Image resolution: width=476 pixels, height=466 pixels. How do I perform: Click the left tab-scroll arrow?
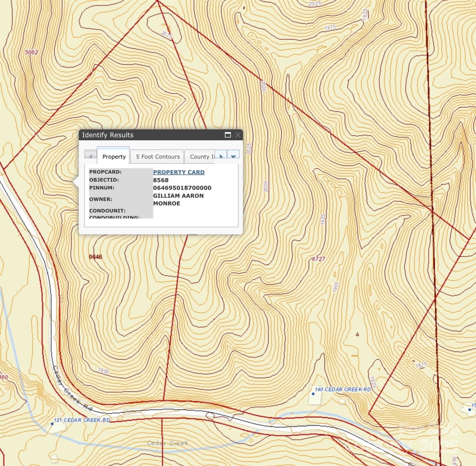click(91, 156)
